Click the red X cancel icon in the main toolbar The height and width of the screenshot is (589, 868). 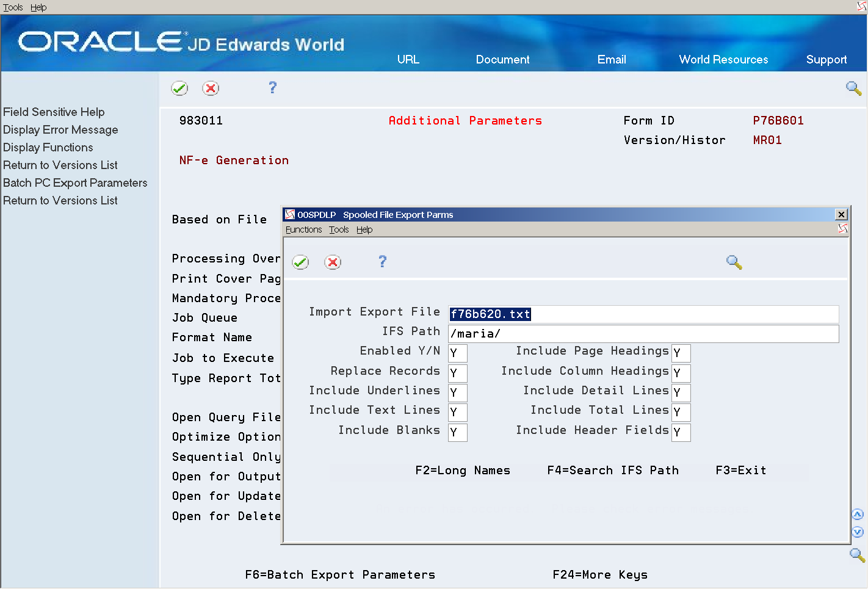tap(211, 89)
